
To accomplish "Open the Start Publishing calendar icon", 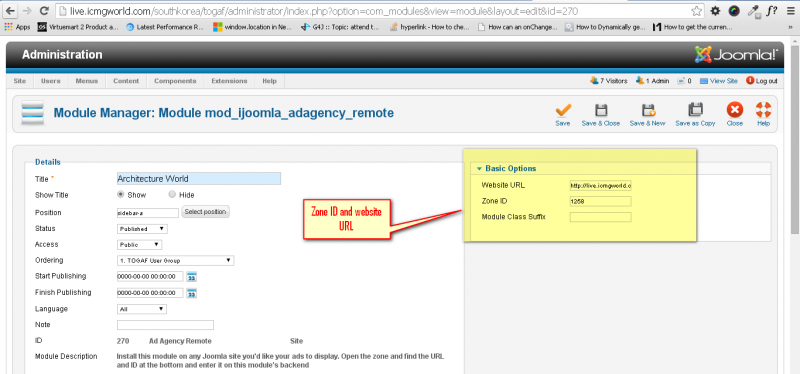I will [192, 278].
